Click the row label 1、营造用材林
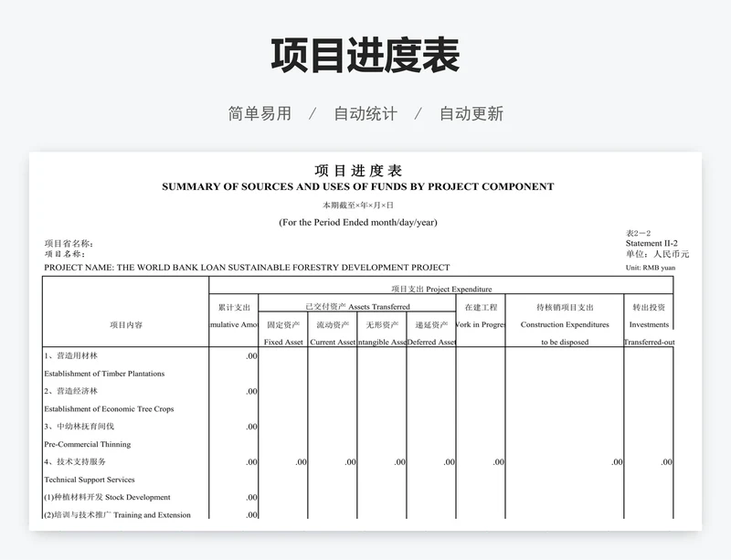Viewport: 731px width, 560px height. 71,355
